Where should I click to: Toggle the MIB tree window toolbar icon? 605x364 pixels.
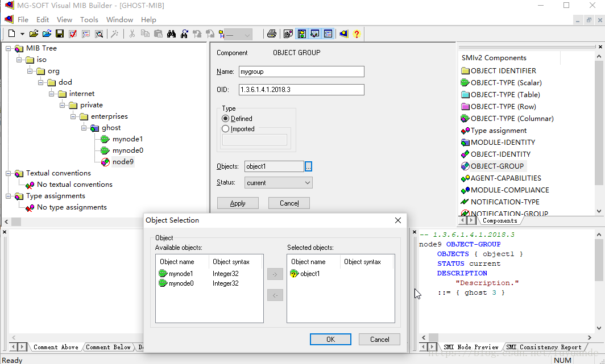[x=302, y=34]
